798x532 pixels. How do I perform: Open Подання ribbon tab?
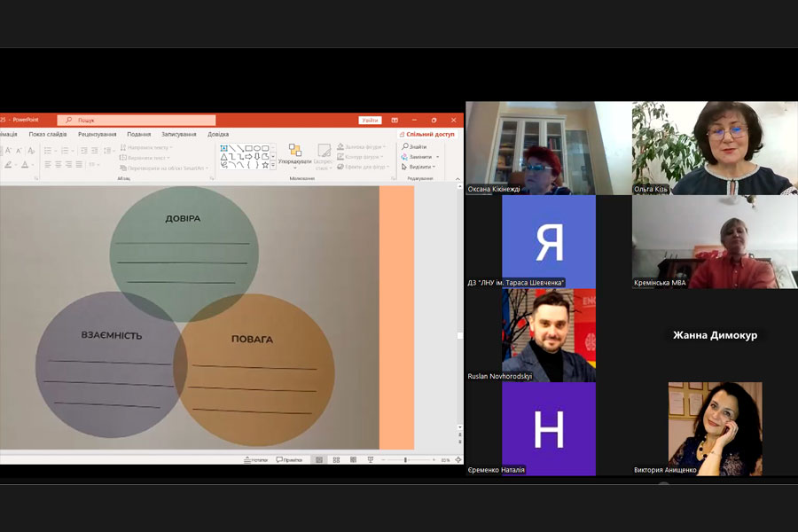coord(139,135)
